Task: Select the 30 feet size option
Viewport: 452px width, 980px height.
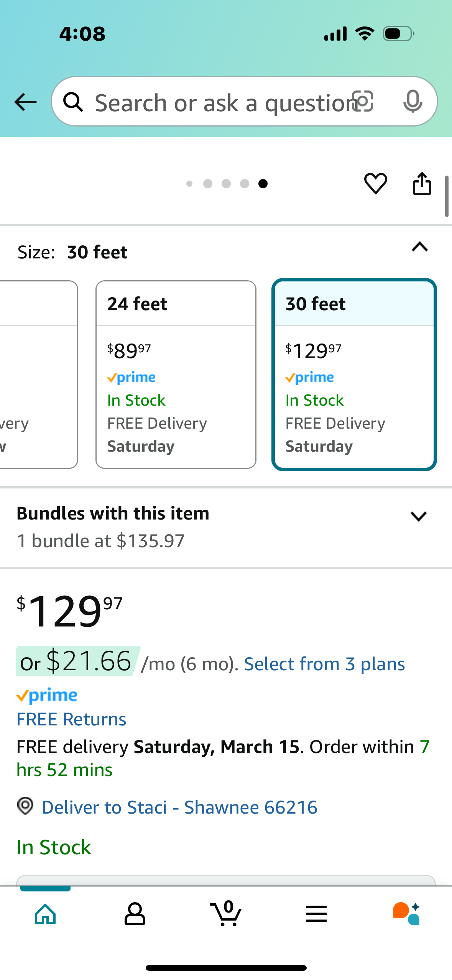Action: click(354, 374)
